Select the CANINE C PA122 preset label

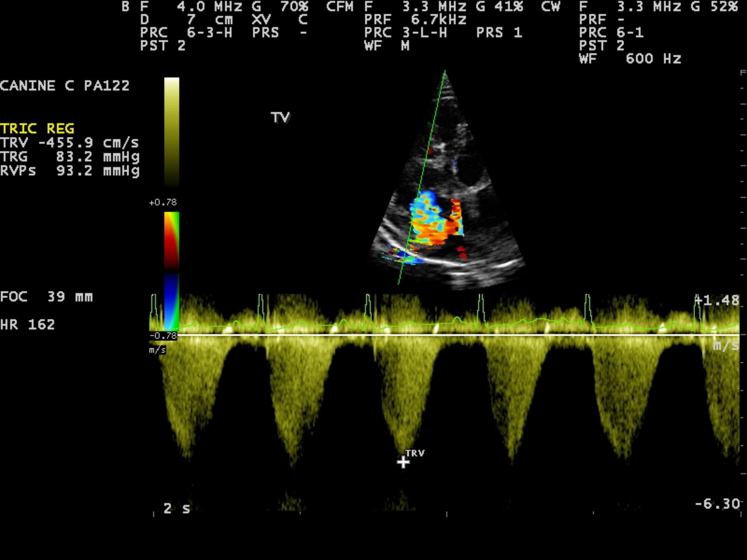click(65, 86)
